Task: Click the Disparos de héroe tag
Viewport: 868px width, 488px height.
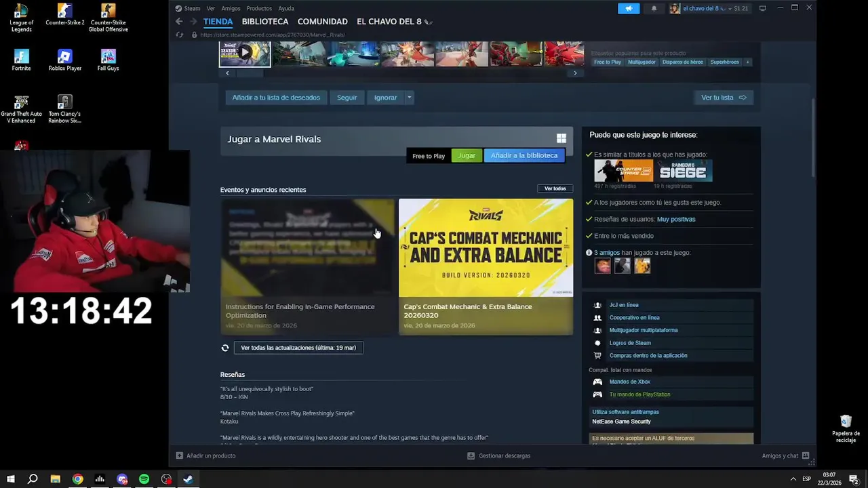Action: [x=683, y=62]
